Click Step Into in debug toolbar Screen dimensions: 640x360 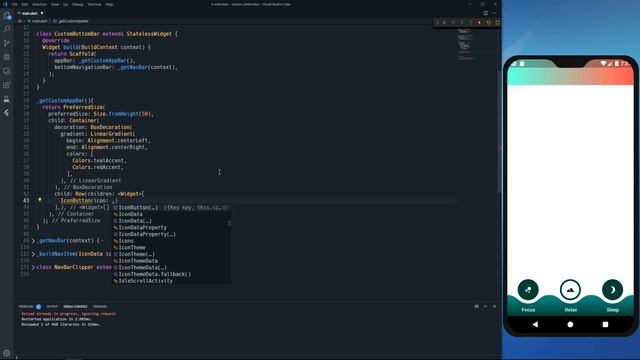tap(462, 23)
